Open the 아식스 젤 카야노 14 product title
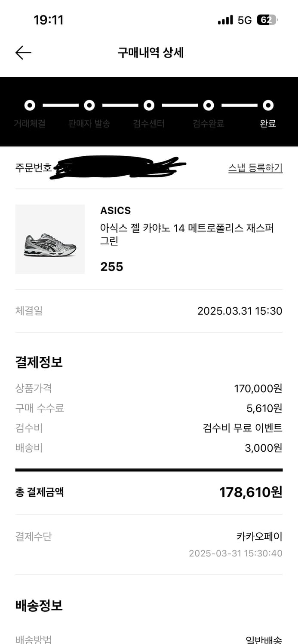This screenshot has height=644, width=298. tap(187, 234)
